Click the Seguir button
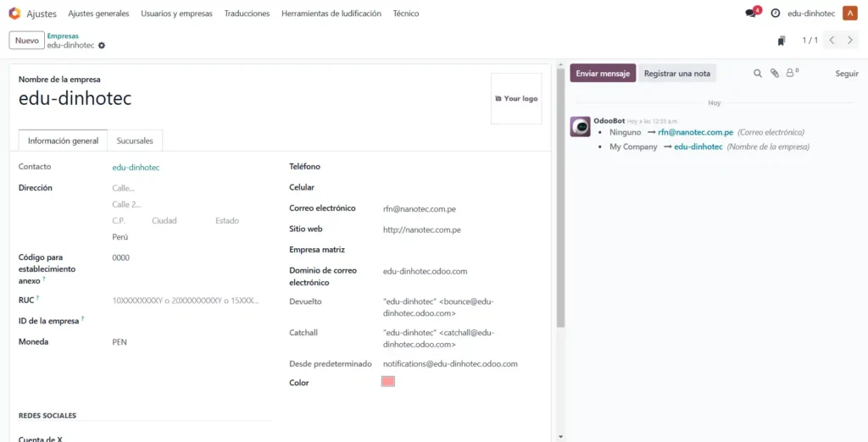 (x=847, y=73)
